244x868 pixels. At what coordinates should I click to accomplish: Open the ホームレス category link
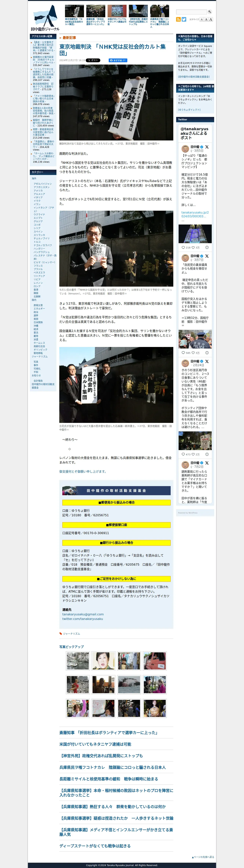pos(39,343)
